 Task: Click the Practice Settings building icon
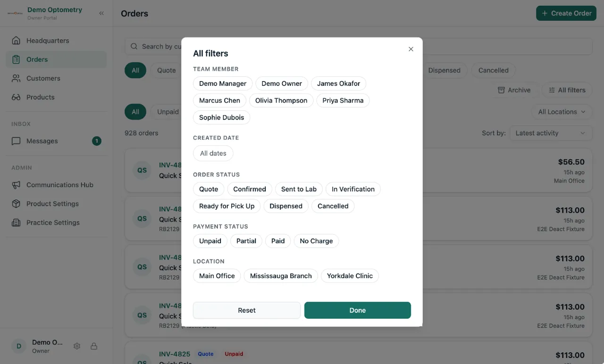[16, 223]
